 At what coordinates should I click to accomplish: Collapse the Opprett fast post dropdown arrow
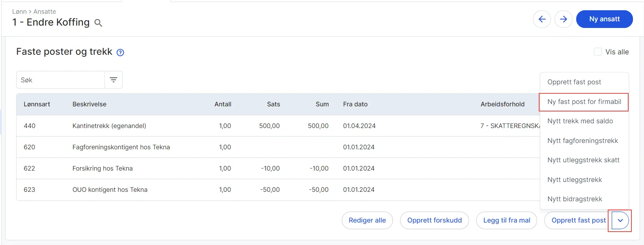click(x=620, y=221)
